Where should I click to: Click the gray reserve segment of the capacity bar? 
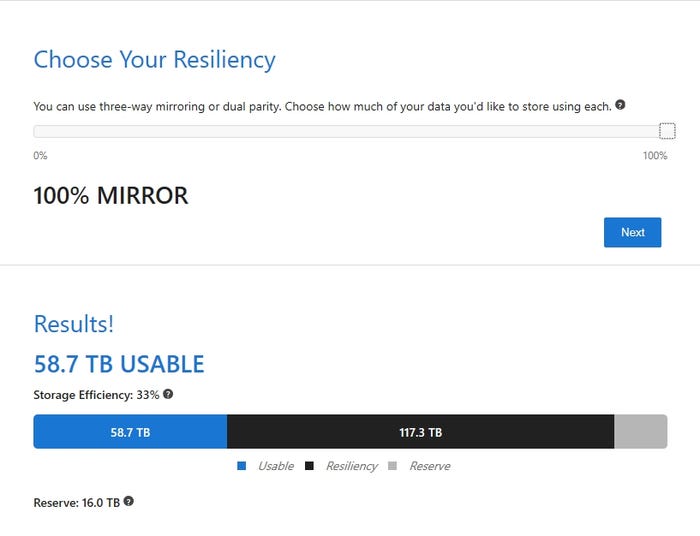[640, 432]
